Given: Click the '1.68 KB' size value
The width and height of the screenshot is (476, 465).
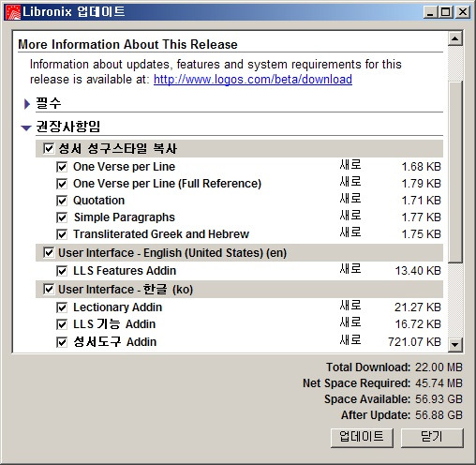Looking at the screenshot, I should point(421,167).
